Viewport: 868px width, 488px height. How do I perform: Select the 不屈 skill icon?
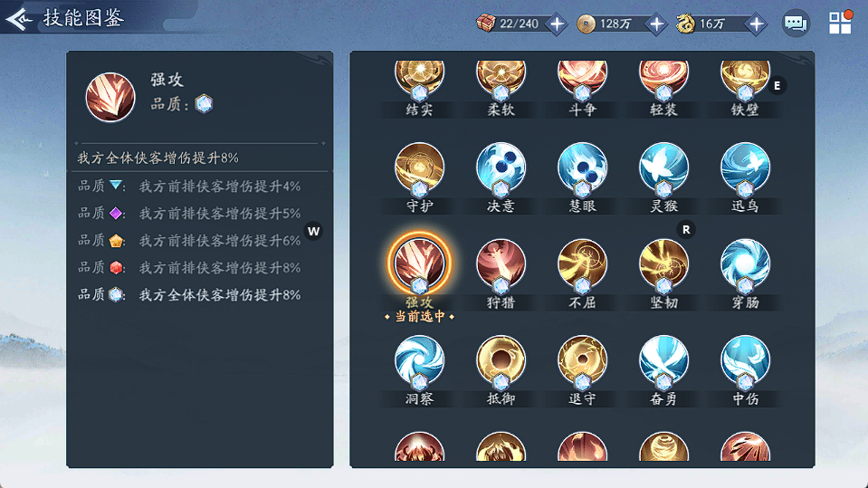[x=582, y=264]
